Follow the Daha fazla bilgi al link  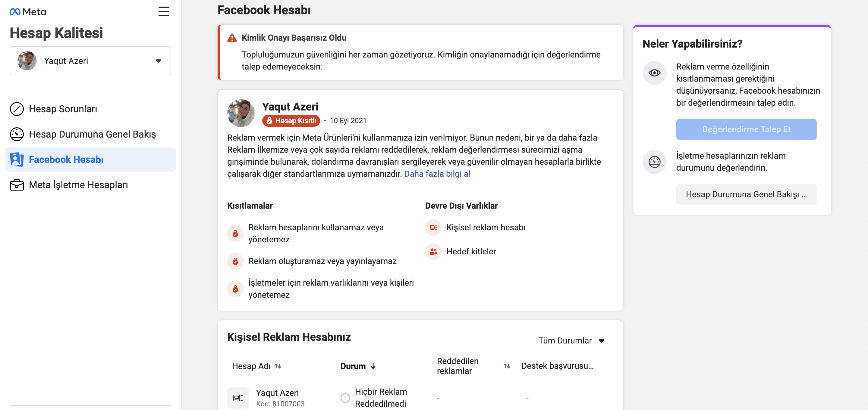click(x=437, y=174)
